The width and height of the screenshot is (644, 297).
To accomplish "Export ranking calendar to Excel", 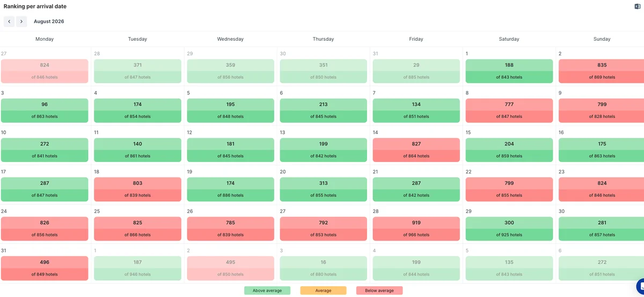I will (x=638, y=6).
